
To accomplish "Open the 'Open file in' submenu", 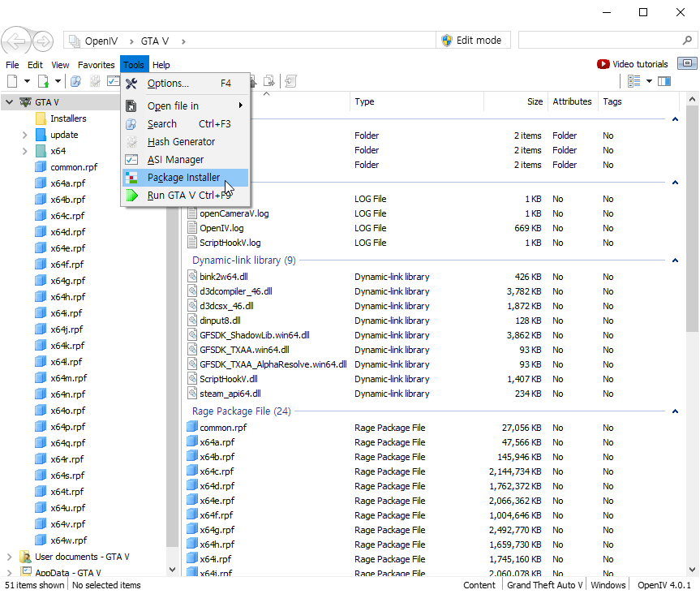I will point(185,105).
